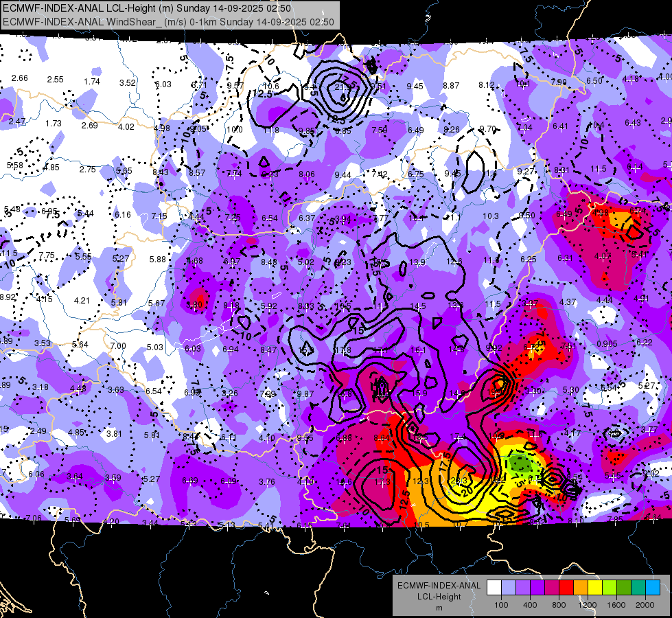Click the grid value 8.87
The width and height of the screenshot is (672, 618).
pyautogui.click(x=451, y=87)
